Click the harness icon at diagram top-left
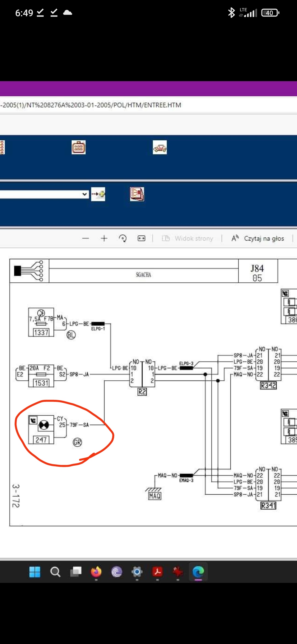297x644 pixels. pyautogui.click(x=29, y=271)
